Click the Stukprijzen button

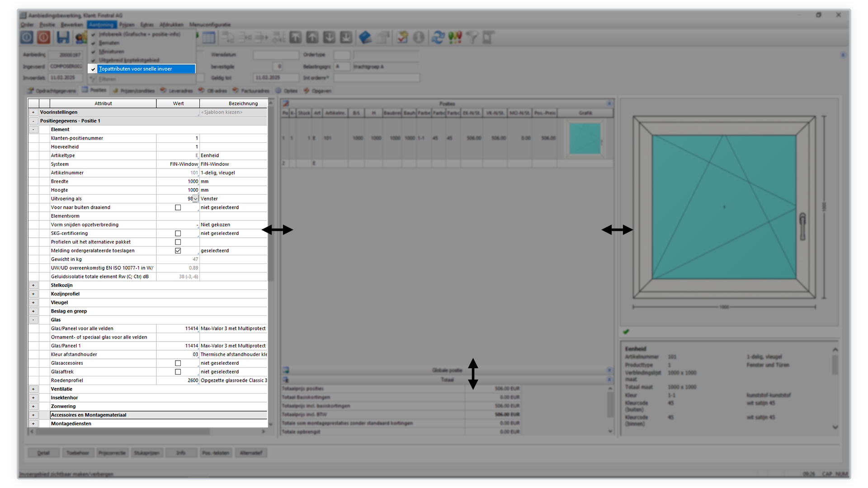pos(146,453)
